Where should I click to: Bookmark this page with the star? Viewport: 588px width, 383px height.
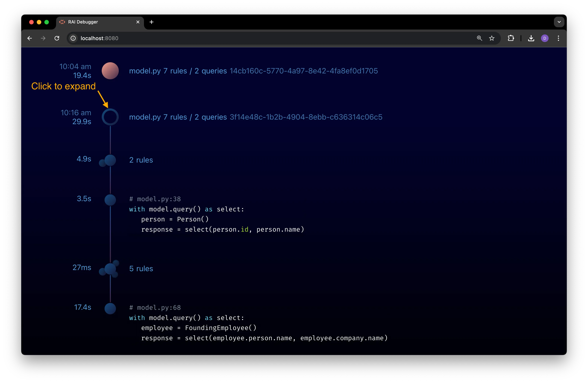tap(492, 38)
